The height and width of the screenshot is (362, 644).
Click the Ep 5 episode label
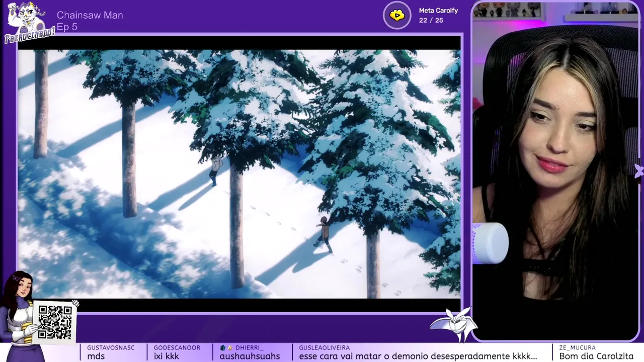pos(67,27)
